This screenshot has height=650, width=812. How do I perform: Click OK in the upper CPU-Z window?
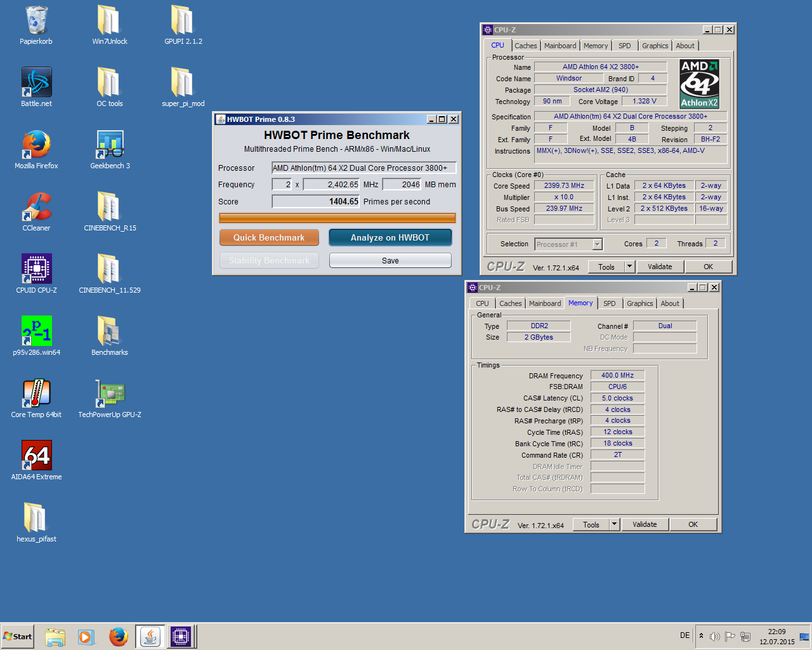tap(708, 267)
